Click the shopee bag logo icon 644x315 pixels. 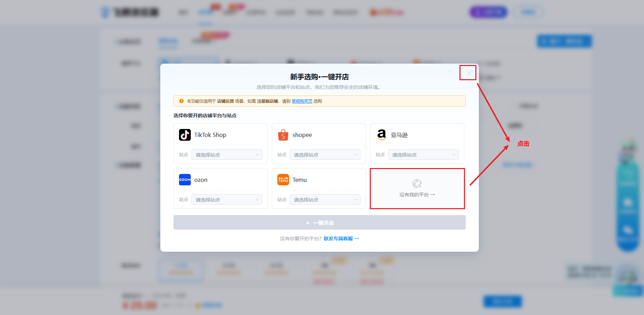[283, 135]
